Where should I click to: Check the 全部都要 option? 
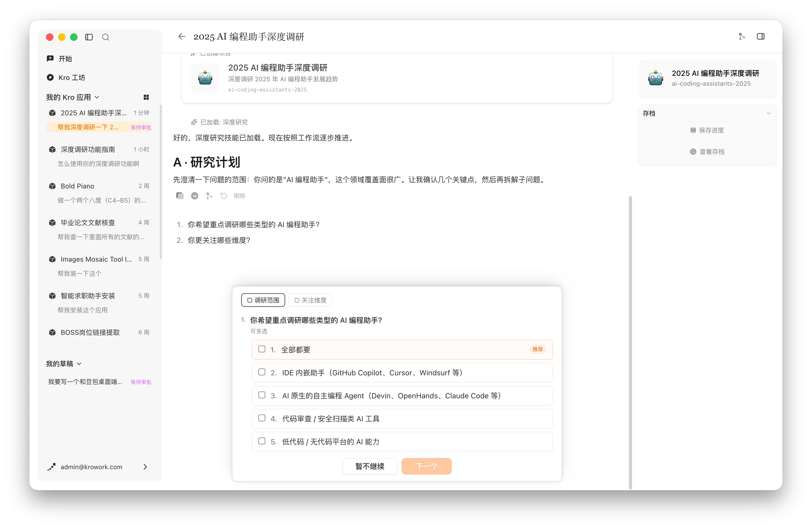pyautogui.click(x=262, y=349)
